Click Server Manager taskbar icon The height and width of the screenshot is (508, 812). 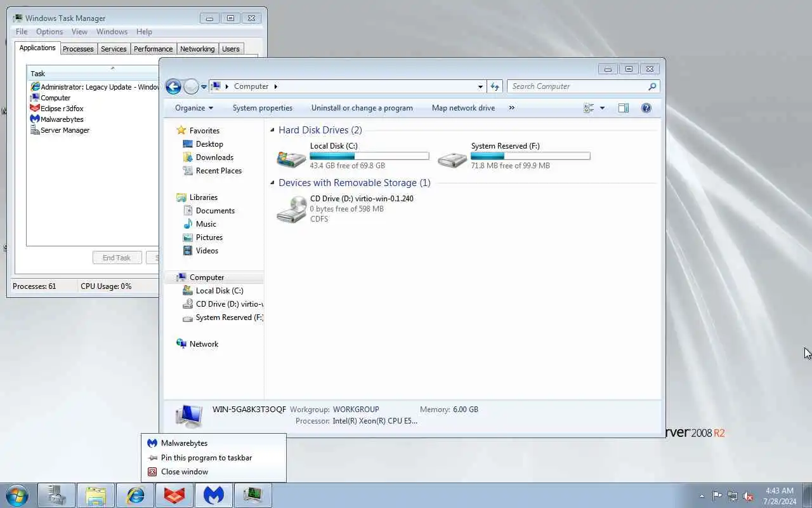tap(56, 495)
